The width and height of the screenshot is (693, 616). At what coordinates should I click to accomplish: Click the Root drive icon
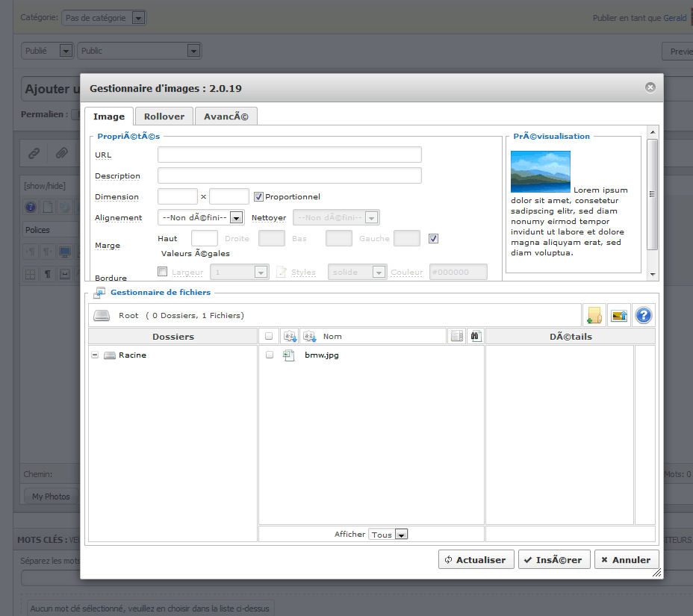(x=102, y=316)
